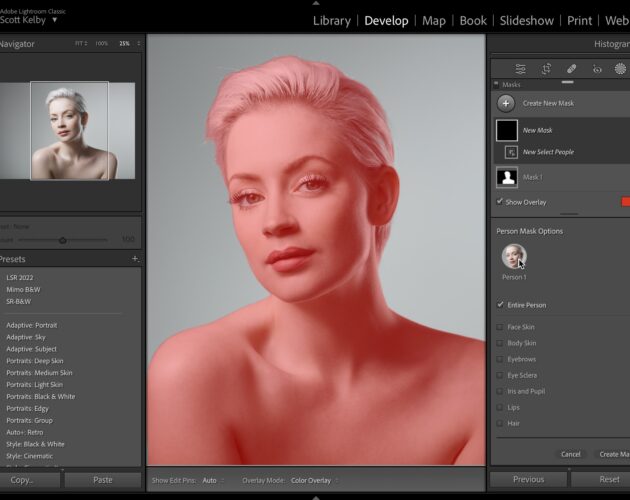
Task: Apply the Portraits: Medium Skin preset
Action: pos(39,373)
